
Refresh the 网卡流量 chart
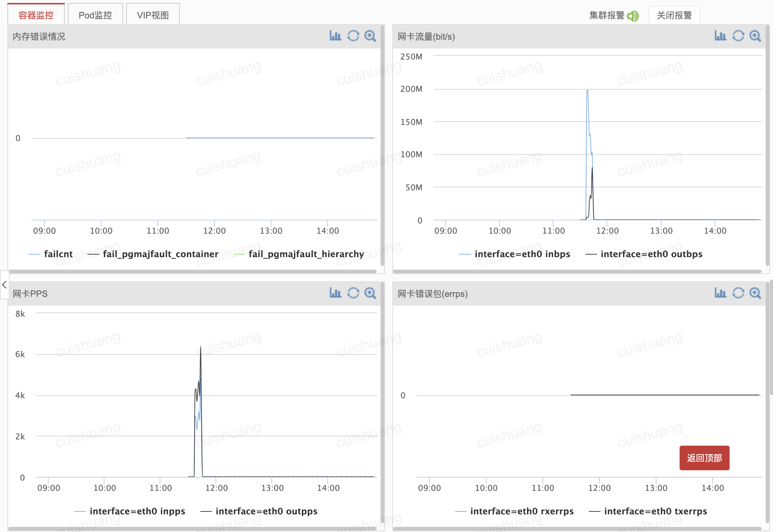738,36
